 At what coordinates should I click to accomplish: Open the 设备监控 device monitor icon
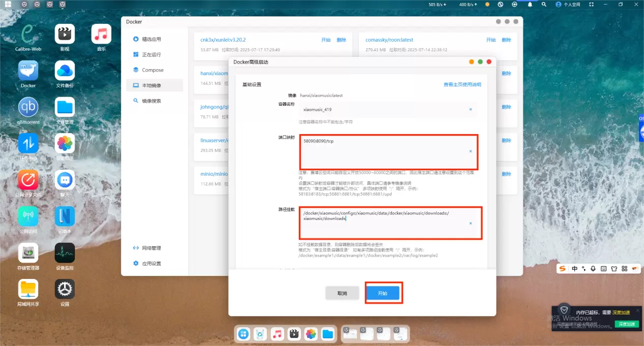pyautogui.click(x=65, y=253)
